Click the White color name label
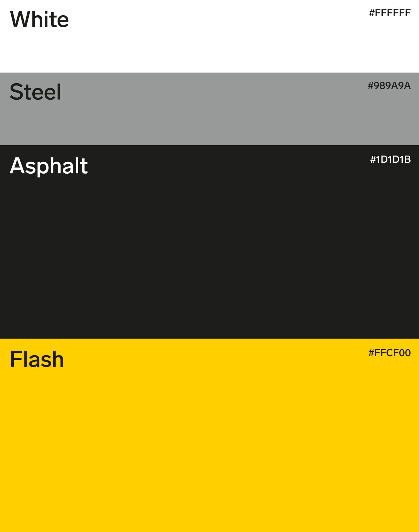This screenshot has height=532, width=419. pyautogui.click(x=39, y=19)
